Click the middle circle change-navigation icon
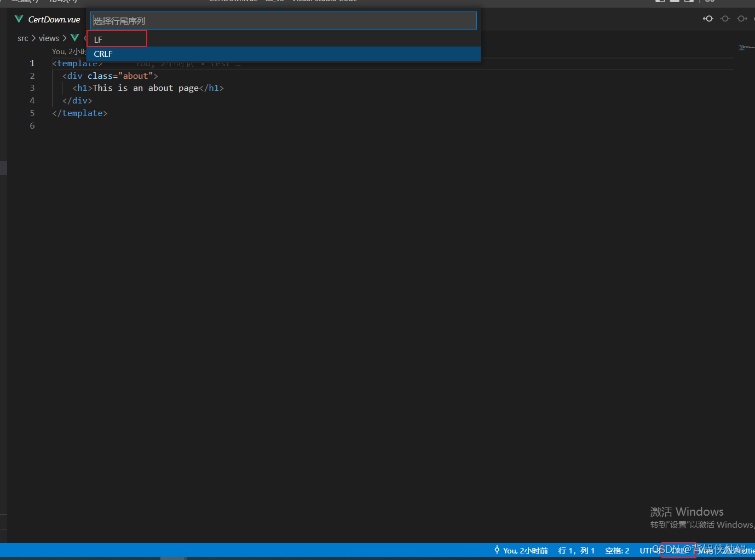 coord(725,18)
